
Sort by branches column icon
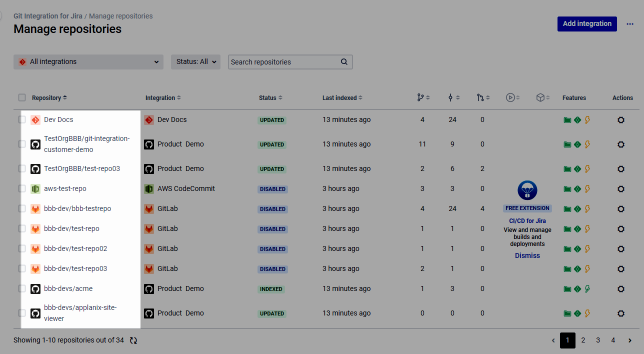[x=423, y=98]
